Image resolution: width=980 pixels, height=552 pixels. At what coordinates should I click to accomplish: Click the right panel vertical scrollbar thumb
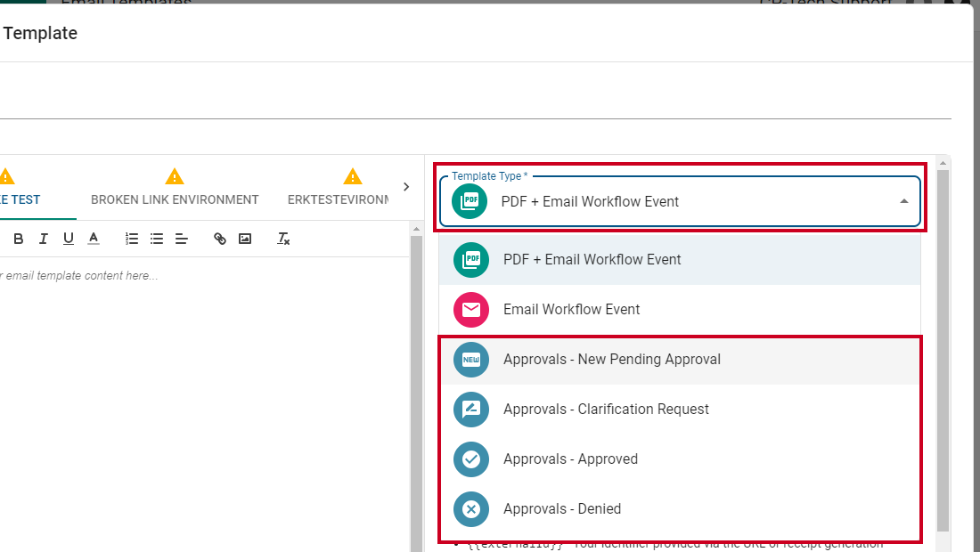[x=943, y=351]
